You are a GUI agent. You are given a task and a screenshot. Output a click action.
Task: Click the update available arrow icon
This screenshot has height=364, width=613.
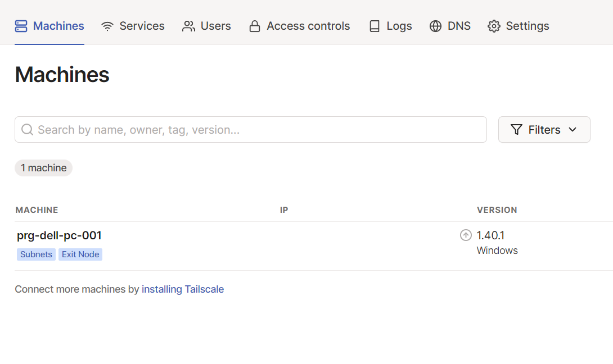[x=466, y=235]
